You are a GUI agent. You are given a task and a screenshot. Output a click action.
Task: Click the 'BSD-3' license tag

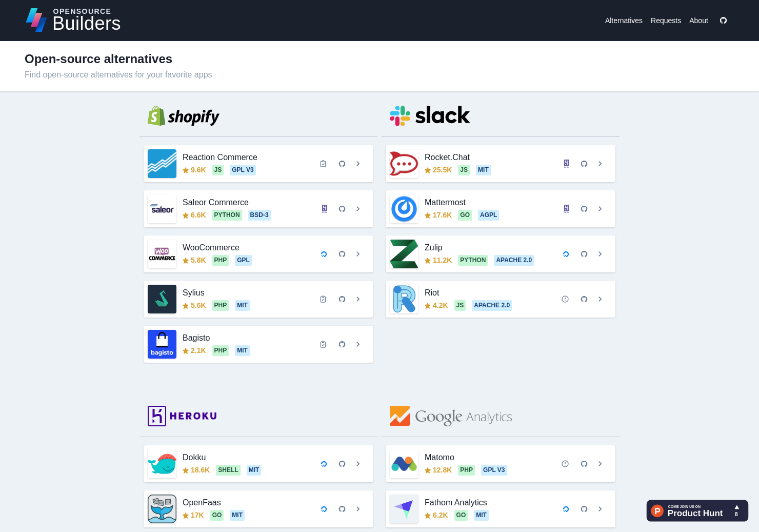259,215
